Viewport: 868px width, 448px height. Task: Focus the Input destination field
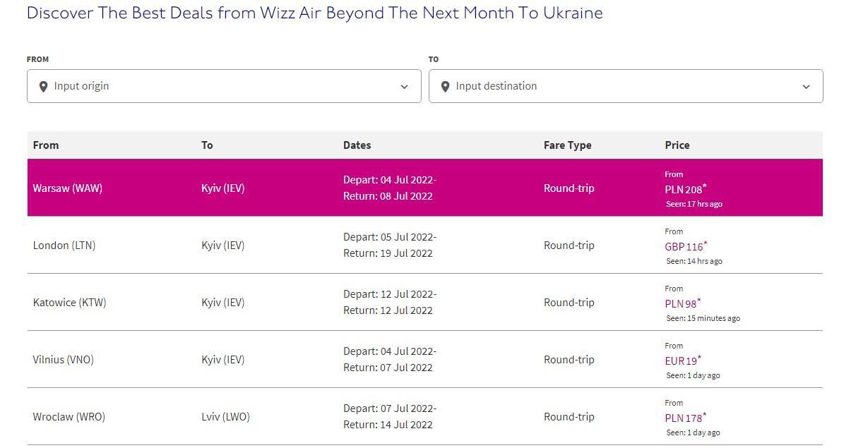(626, 86)
